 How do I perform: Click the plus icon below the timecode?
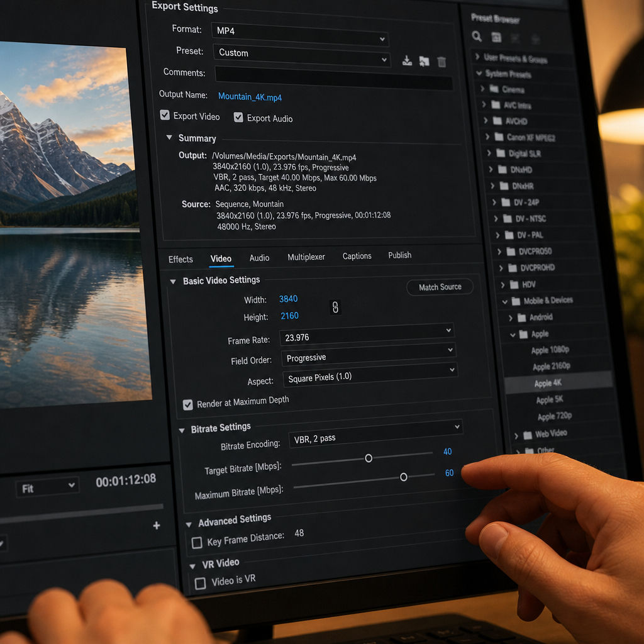click(157, 525)
